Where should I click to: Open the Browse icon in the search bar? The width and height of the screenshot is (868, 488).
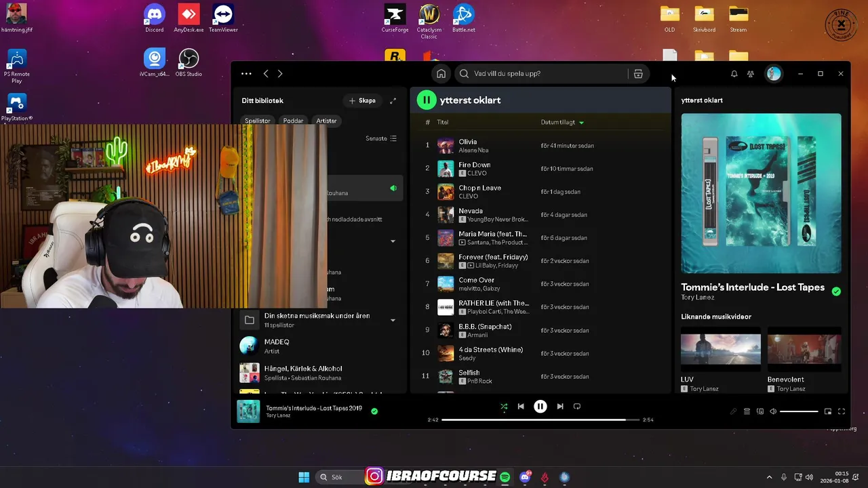click(x=638, y=74)
